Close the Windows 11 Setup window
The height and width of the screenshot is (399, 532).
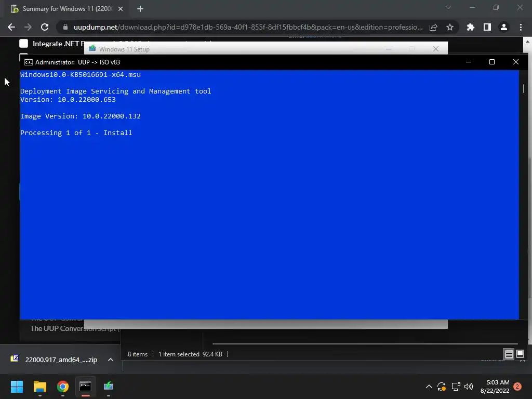point(436,49)
